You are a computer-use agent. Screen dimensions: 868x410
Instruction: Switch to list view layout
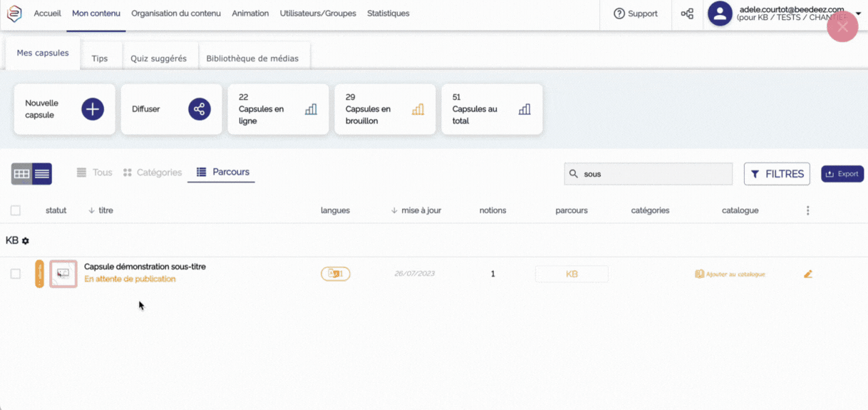click(x=42, y=173)
